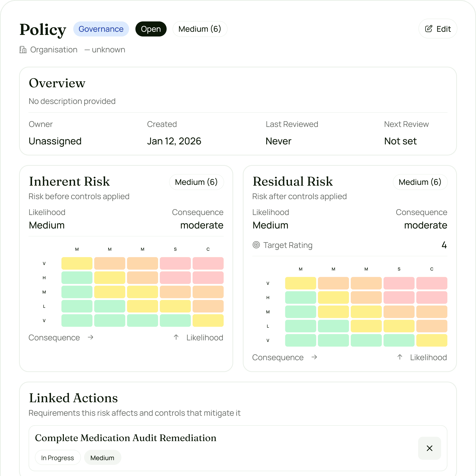Screen dimensions: 476x476
Task: Click the Target Rating value of 4
Action: pos(444,245)
